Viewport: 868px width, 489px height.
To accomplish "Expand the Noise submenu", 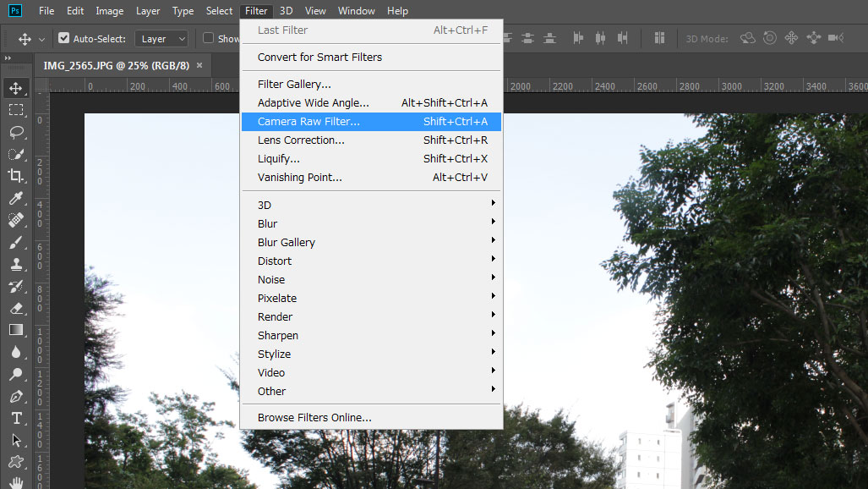I will pos(371,279).
